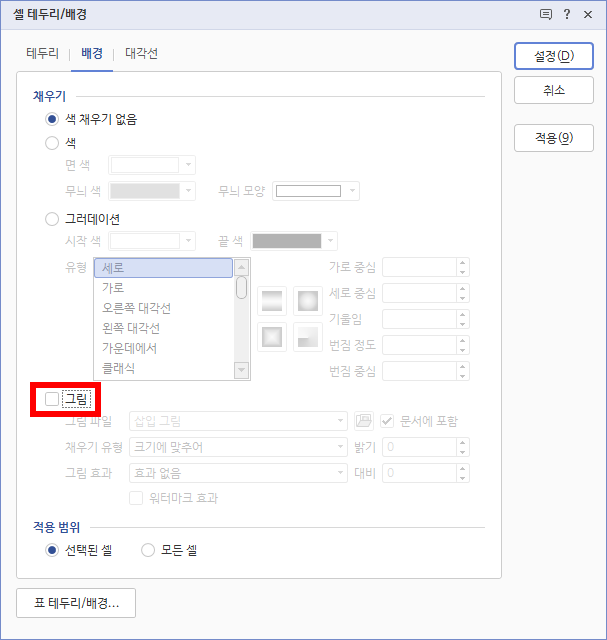607x640 pixels.
Task: Click the dialog description icon in title bar
Action: tap(546, 15)
